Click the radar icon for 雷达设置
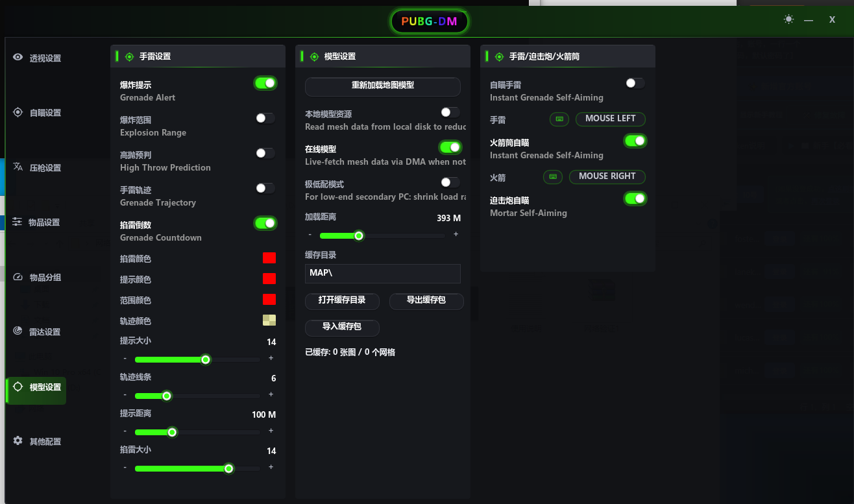 (x=18, y=331)
